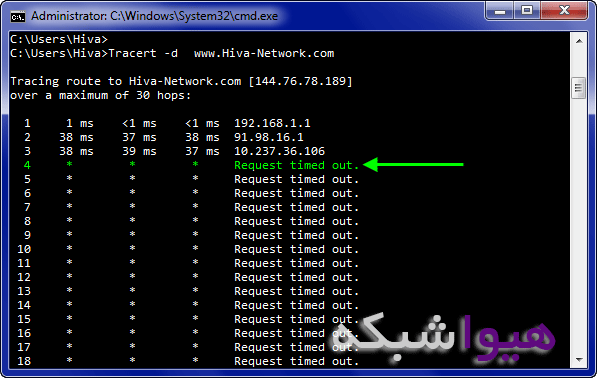Click 'www.Hiva-Network.com' in the command line
Image resolution: width=597 pixels, height=378 pixels.
tap(264, 53)
